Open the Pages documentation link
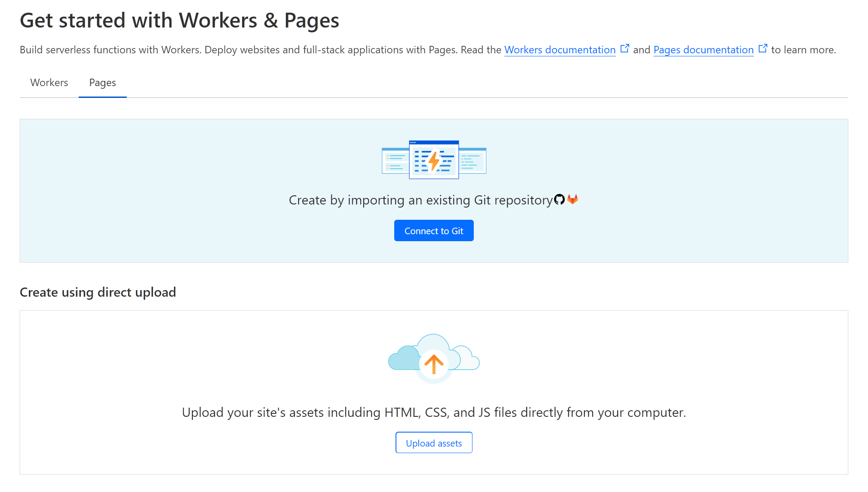Image resolution: width=868 pixels, height=492 pixels. 703,50
